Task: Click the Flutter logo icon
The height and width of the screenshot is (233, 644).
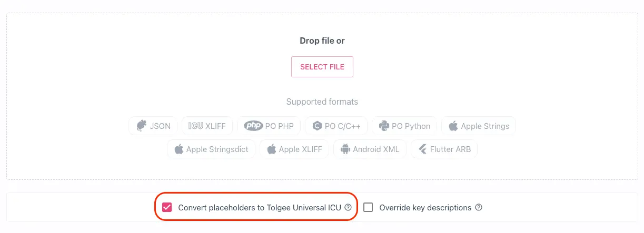Action: coord(422,149)
